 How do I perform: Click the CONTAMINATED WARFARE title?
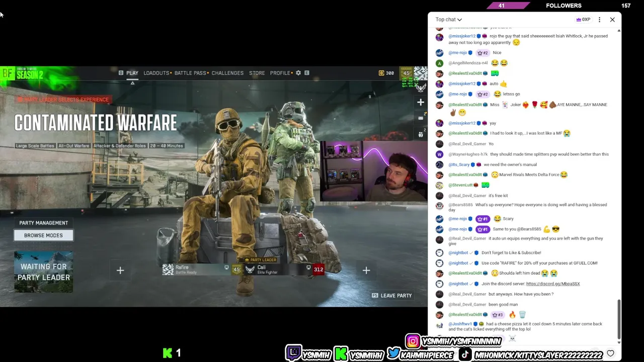96,123
